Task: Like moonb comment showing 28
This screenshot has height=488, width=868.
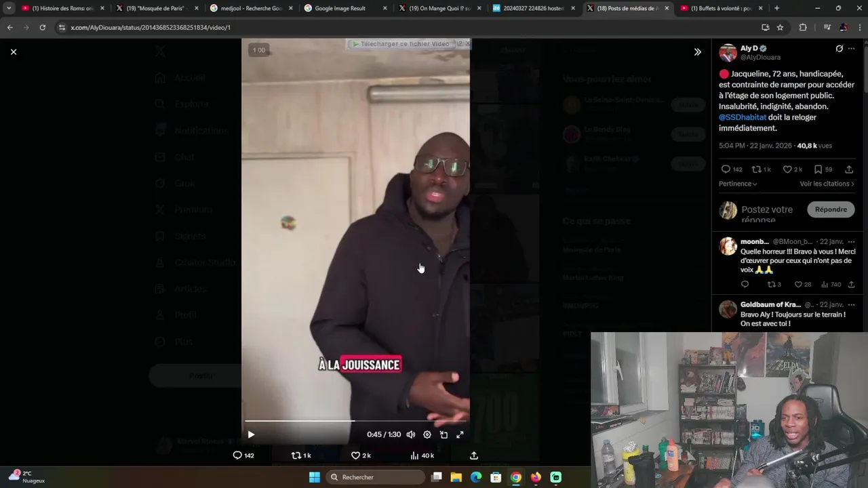Action: [803, 285]
